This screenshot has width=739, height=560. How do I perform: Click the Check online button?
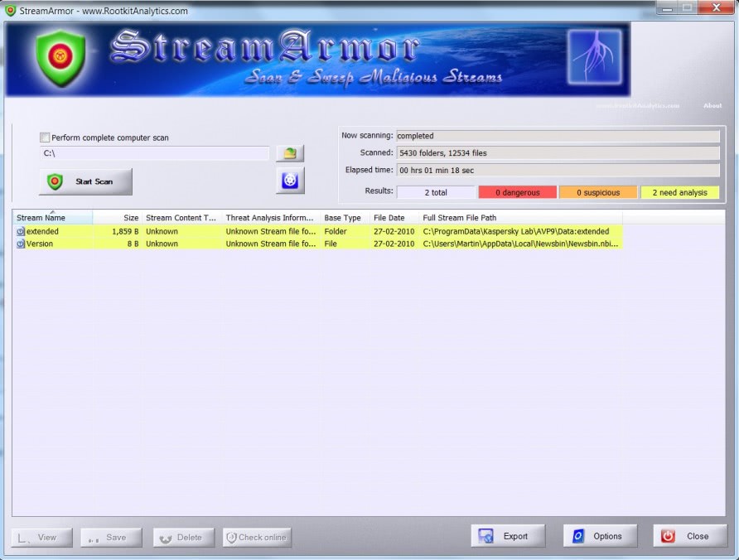(257, 537)
